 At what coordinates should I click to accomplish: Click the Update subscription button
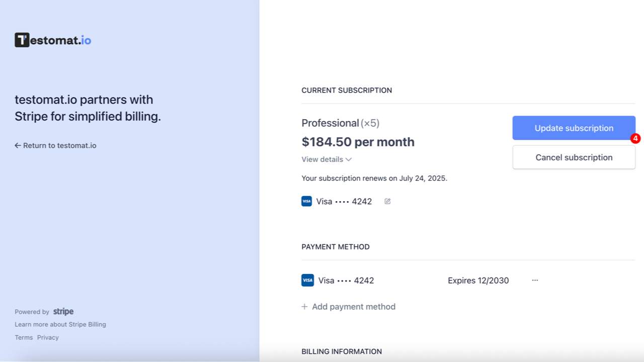pos(574,128)
